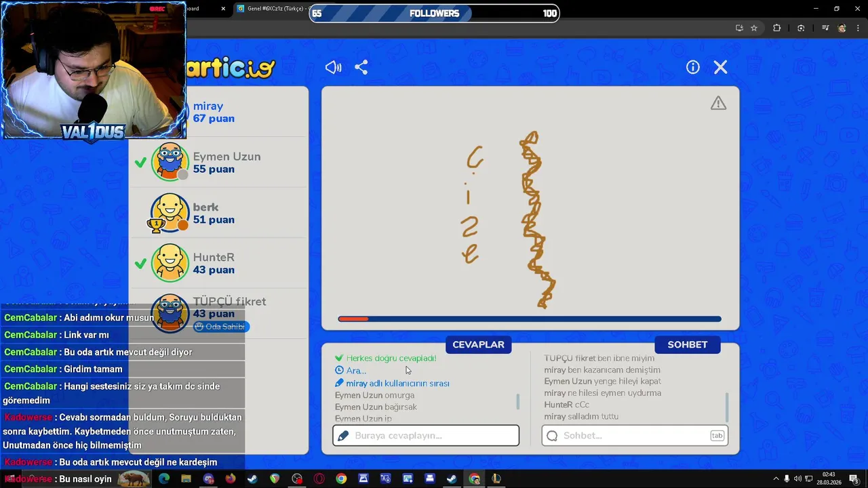Click the chat bubble icon in Sohbet box
868x488 pixels.
[552, 436]
